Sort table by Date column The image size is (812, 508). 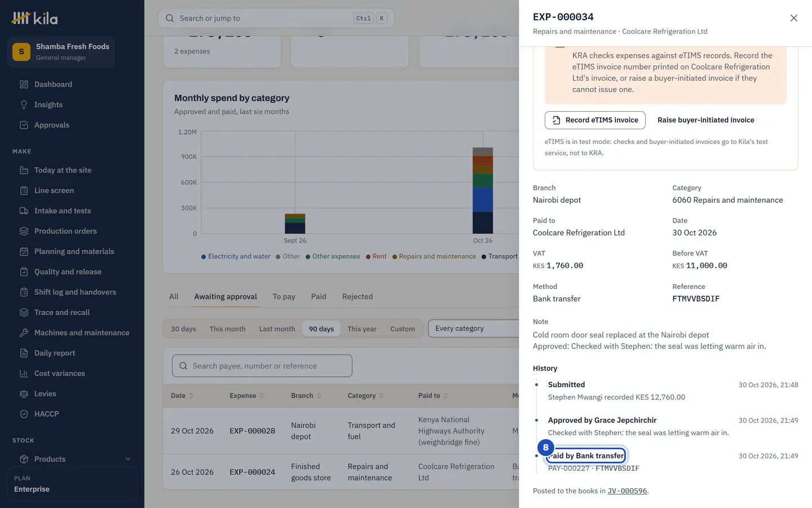point(182,396)
